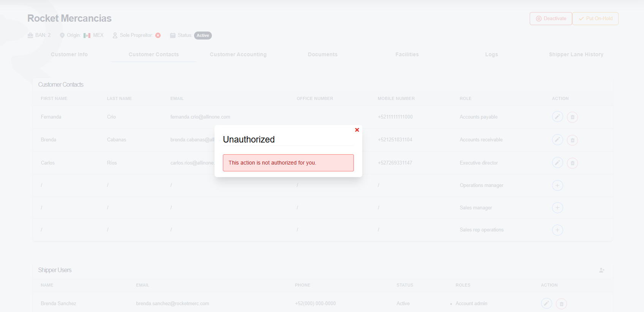Click the Sales rep operations role text

pos(481,230)
